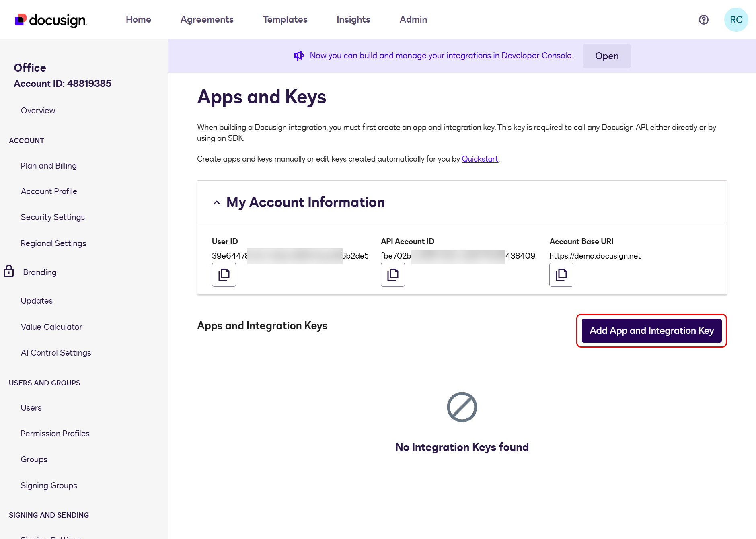This screenshot has height=539, width=756.
Task: Open Overview in the sidebar
Action: pos(38,111)
